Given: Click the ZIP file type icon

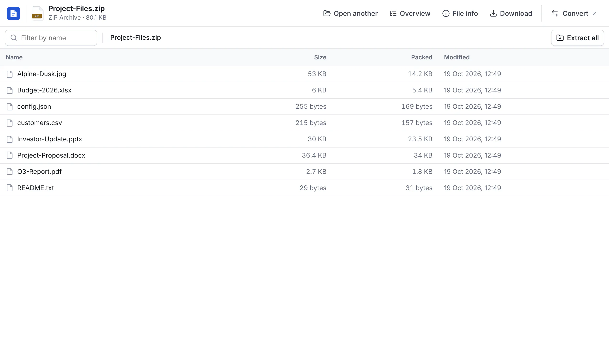Looking at the screenshot, I should [38, 13].
